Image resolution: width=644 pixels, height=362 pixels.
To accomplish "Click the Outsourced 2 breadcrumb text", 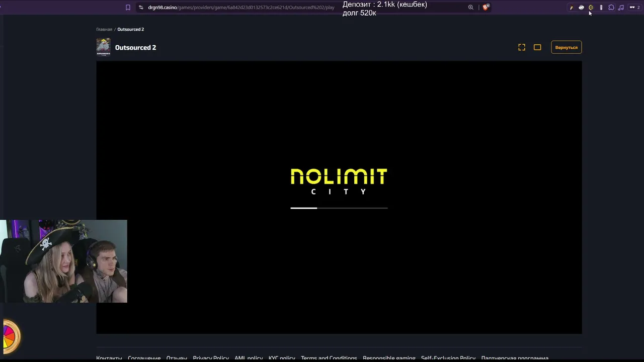I will (x=131, y=29).
